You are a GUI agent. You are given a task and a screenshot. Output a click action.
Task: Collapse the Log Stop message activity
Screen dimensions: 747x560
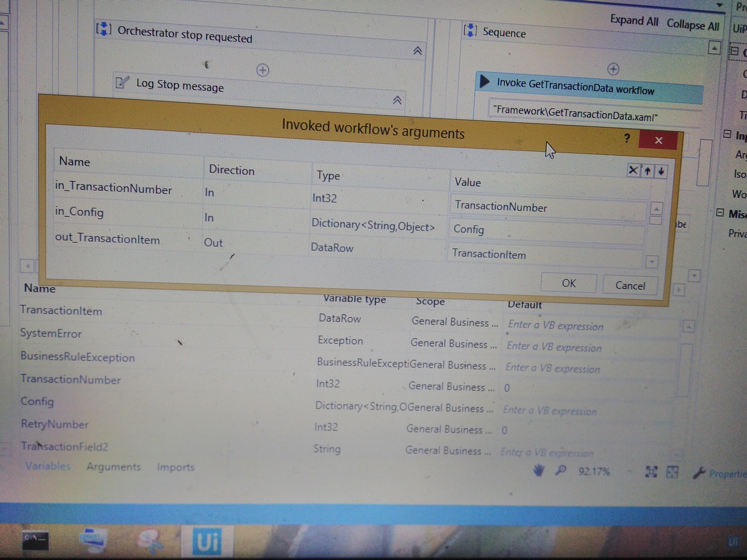point(397,100)
